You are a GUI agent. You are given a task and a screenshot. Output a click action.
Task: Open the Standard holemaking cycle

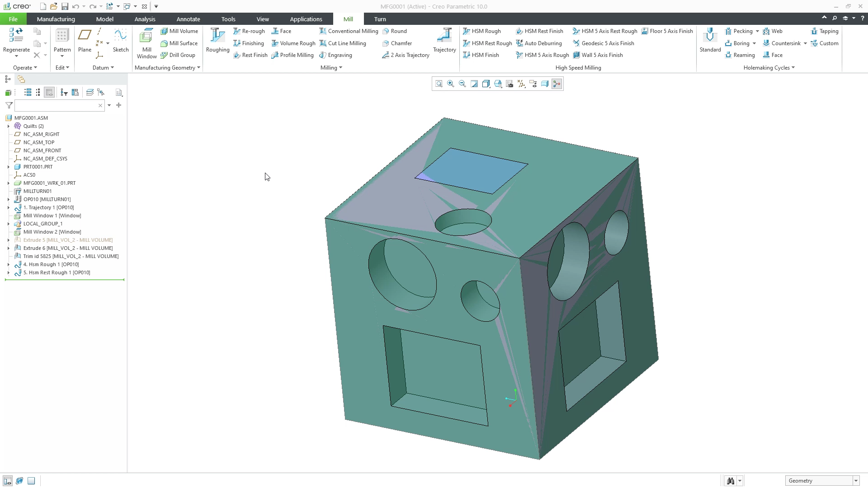point(709,42)
